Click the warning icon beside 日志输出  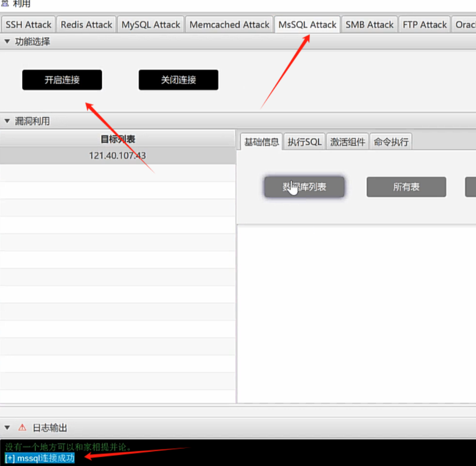(22, 428)
